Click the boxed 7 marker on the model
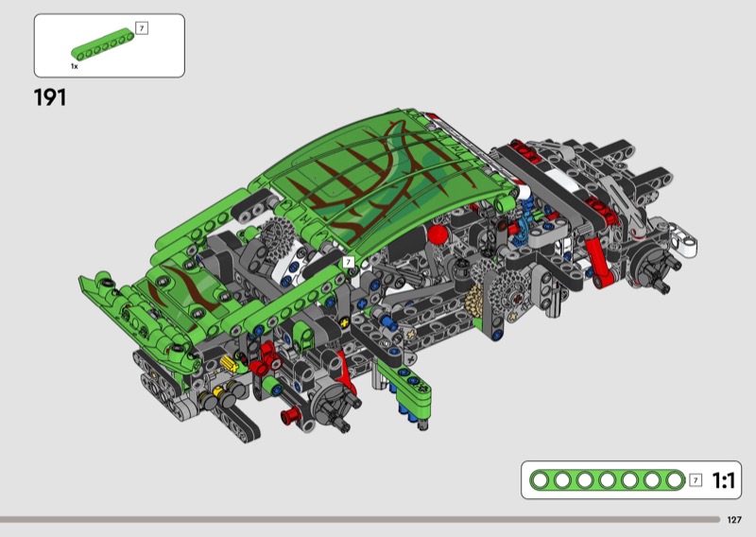 [348, 262]
